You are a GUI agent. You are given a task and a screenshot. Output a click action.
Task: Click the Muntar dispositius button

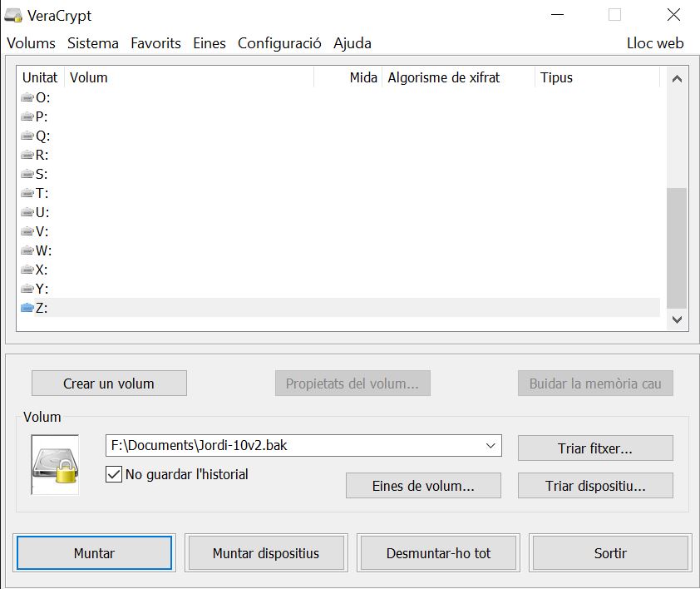[266, 552]
